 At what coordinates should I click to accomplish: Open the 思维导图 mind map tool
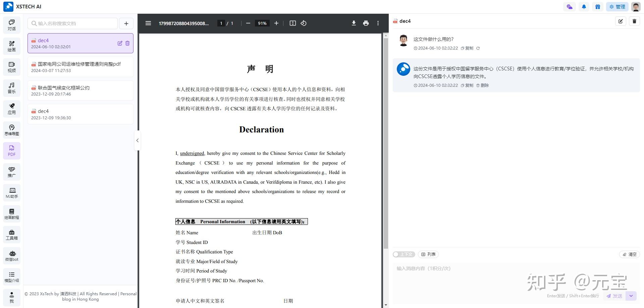tap(12, 130)
